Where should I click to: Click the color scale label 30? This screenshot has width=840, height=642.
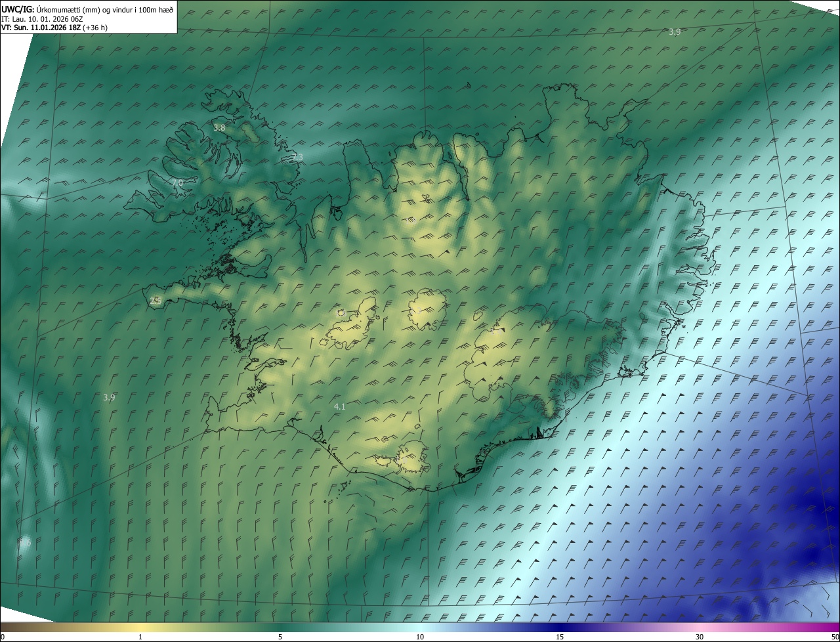pyautogui.click(x=700, y=637)
